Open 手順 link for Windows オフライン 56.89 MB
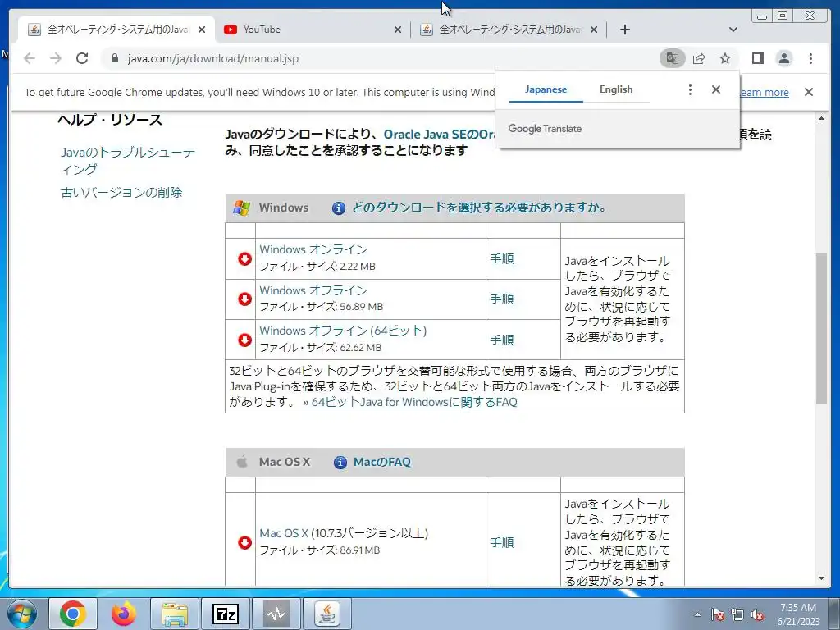Viewport: 840px width, 630px height. [x=502, y=299]
